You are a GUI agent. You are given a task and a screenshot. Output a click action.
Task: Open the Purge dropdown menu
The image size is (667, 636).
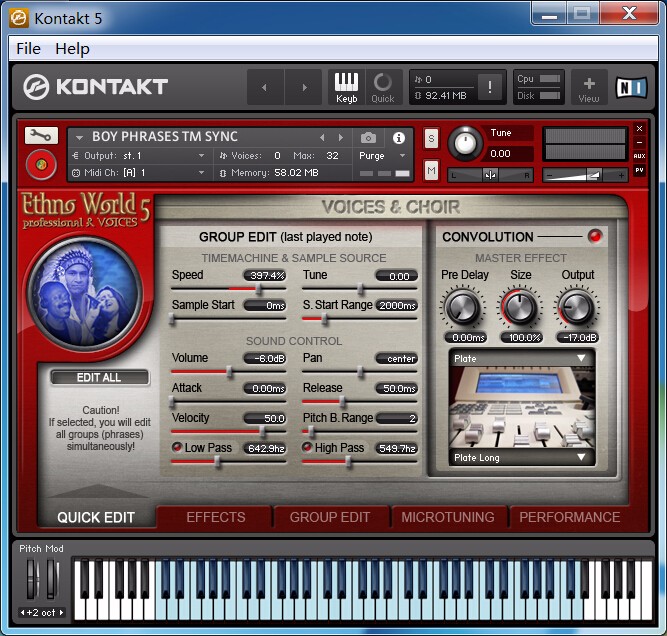coord(382,156)
